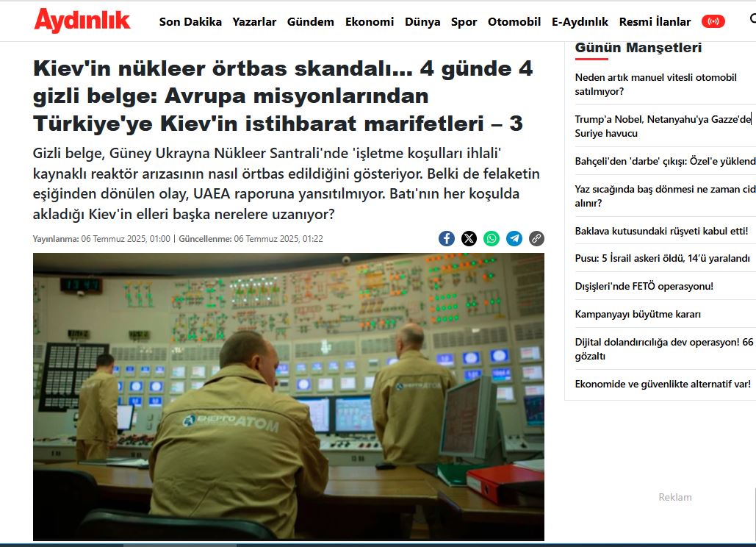Share the article on Telegram
The height and width of the screenshot is (547, 756).
(514, 238)
